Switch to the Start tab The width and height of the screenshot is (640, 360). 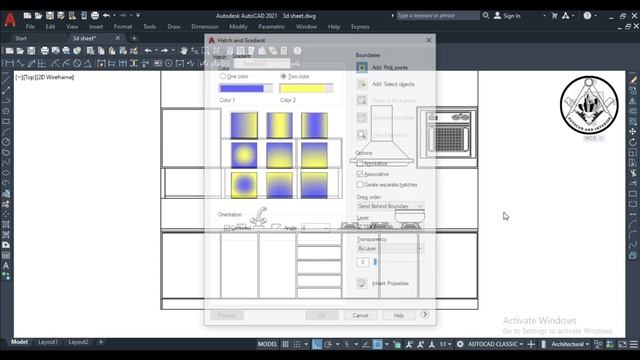(x=21, y=38)
